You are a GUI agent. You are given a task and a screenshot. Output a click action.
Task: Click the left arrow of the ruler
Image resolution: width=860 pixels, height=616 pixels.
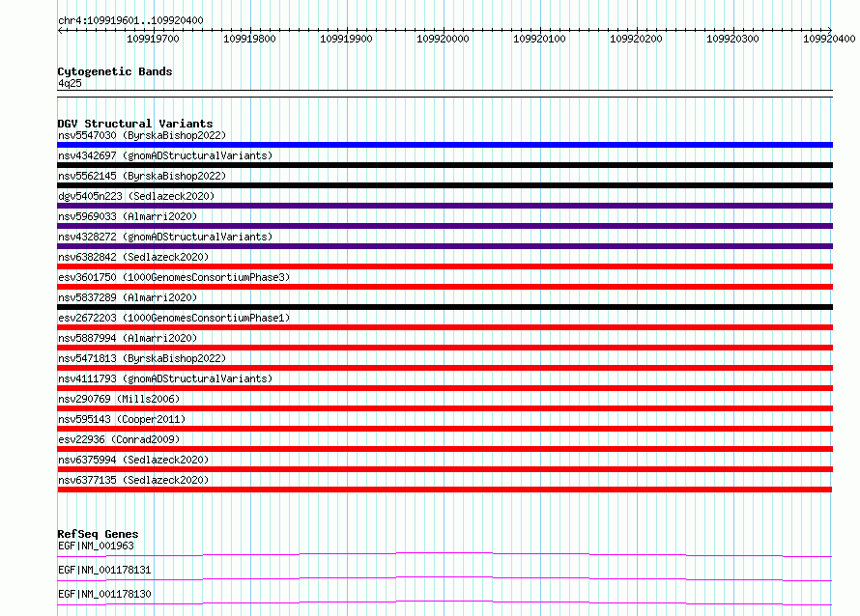(x=60, y=31)
